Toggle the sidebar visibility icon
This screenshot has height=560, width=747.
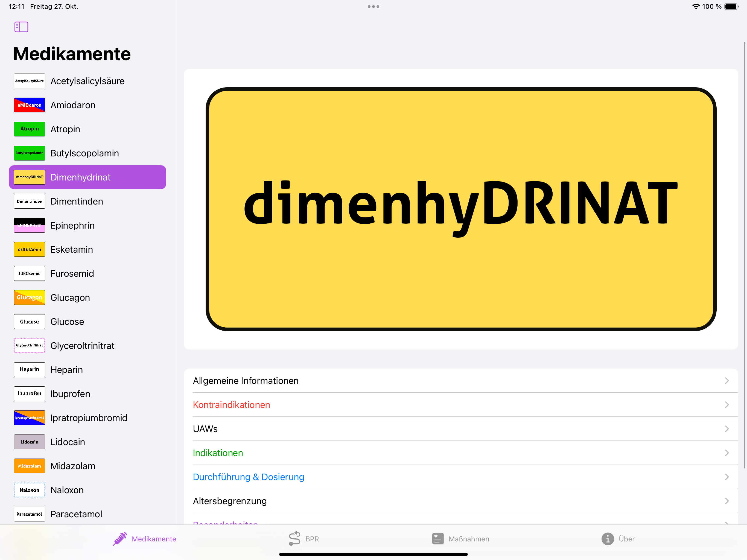click(21, 27)
